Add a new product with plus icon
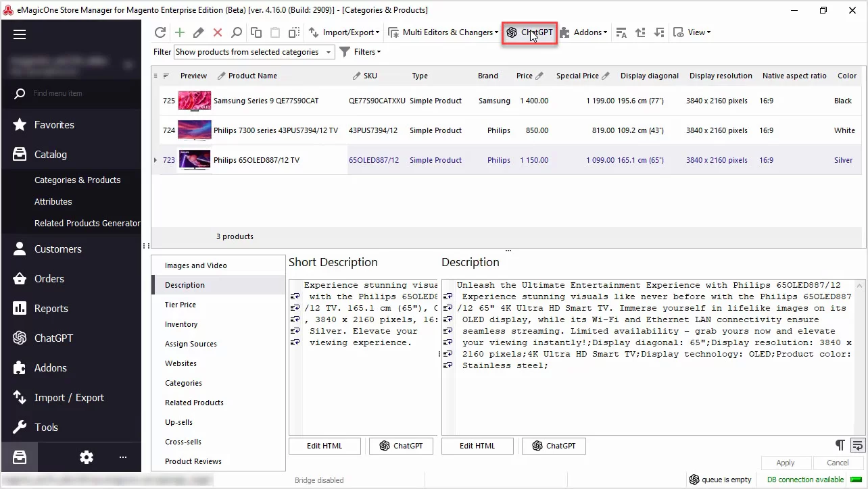The height and width of the screenshot is (489, 868). (180, 32)
